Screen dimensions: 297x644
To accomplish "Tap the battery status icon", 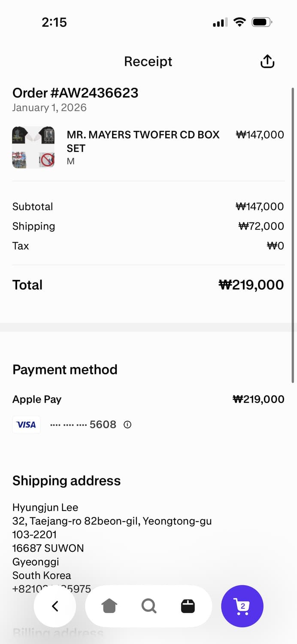I will tap(261, 22).
